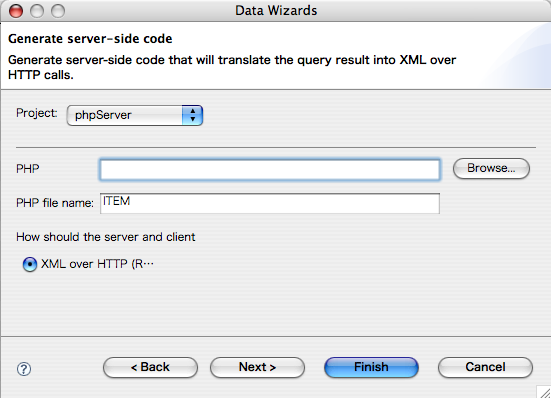Screen dimensions: 551x398
Task: Focus the PHP path input field
Action: click(x=270, y=170)
